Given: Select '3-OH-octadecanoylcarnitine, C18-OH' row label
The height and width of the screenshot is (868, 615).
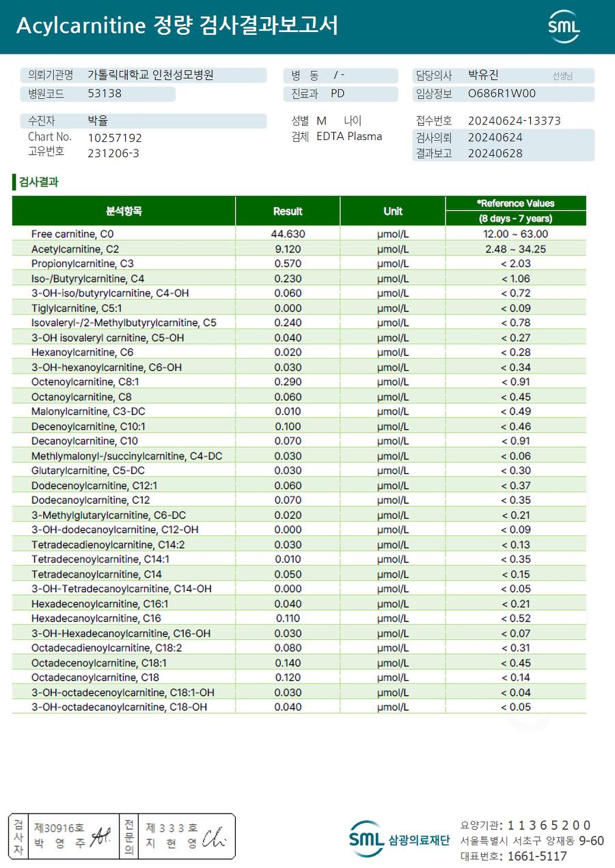Looking at the screenshot, I should click(x=119, y=707).
